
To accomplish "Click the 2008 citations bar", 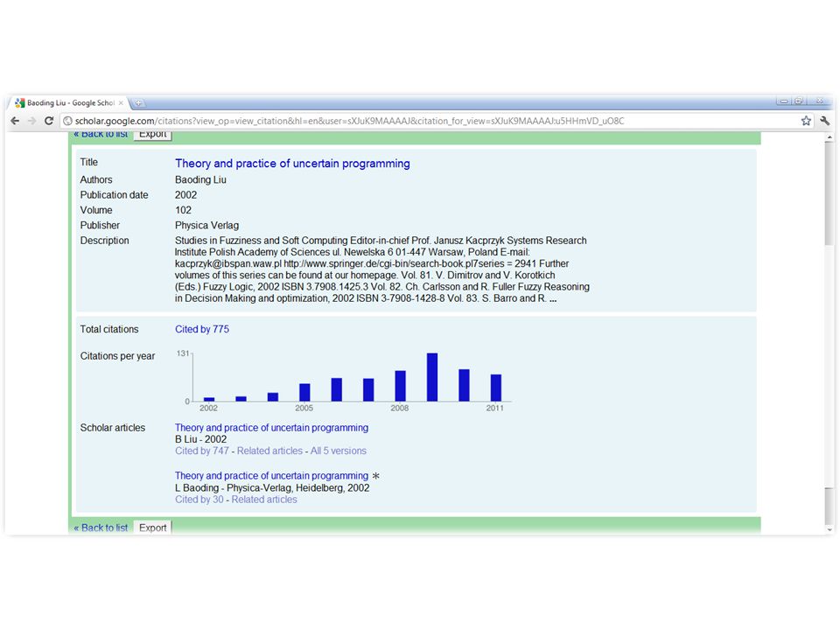I will click(x=400, y=386).
